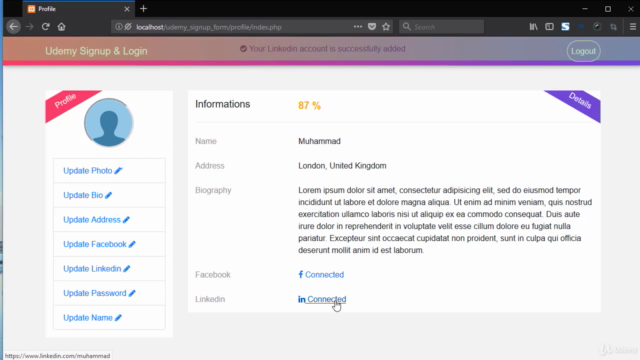The width and height of the screenshot is (640, 360).
Task: Click the Logout button
Action: [583, 51]
